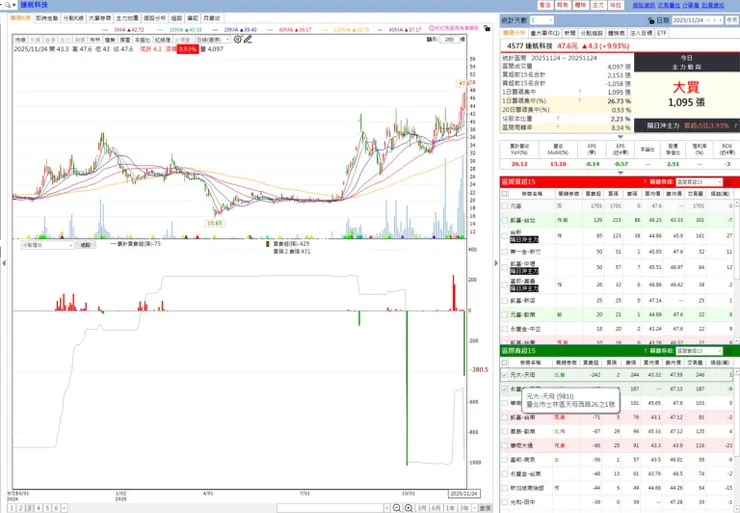Switch to the 月營收 tab
The width and height of the screenshot is (740, 513).
[x=211, y=18]
